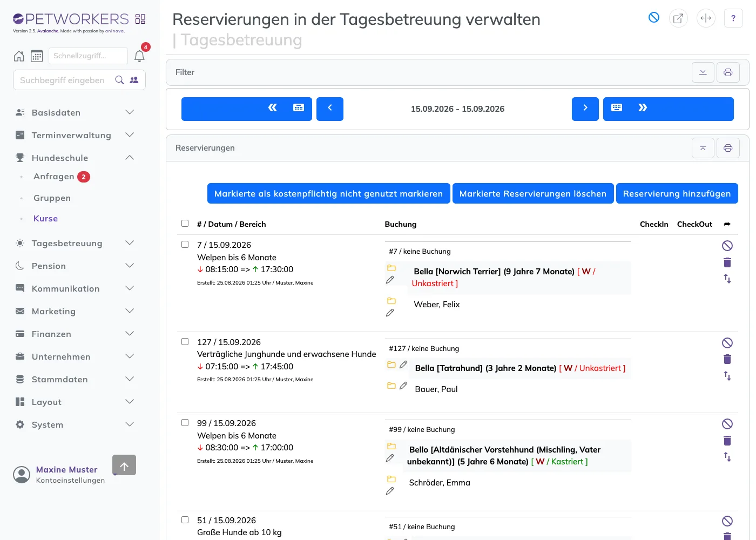This screenshot has width=756, height=540.
Task: Expand the Basisdaten menu
Action: (x=75, y=112)
